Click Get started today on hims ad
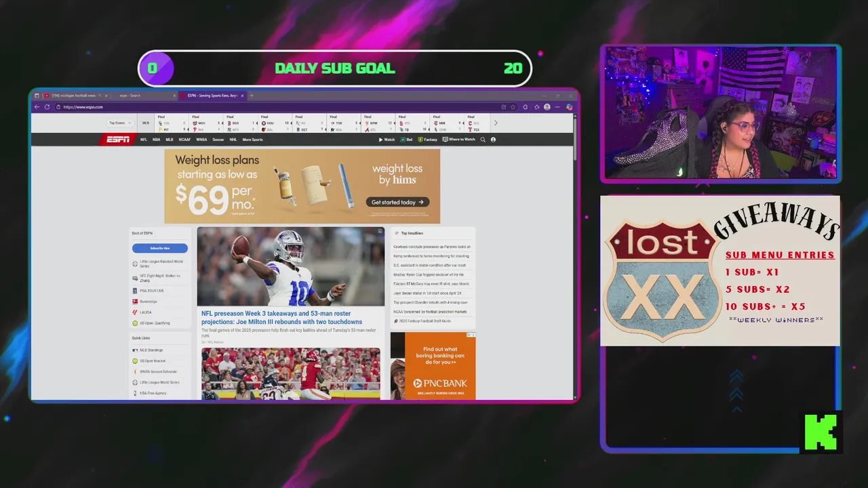Viewport: 868px width, 488px height. tap(397, 202)
